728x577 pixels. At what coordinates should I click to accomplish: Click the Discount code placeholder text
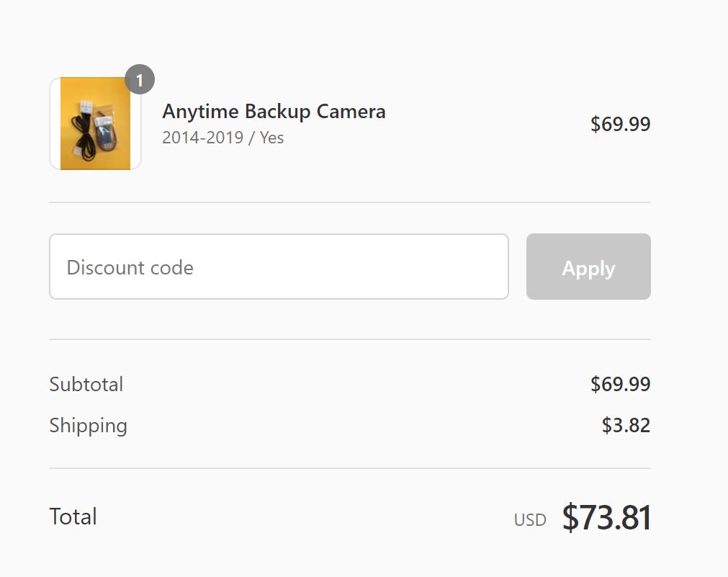click(x=130, y=267)
